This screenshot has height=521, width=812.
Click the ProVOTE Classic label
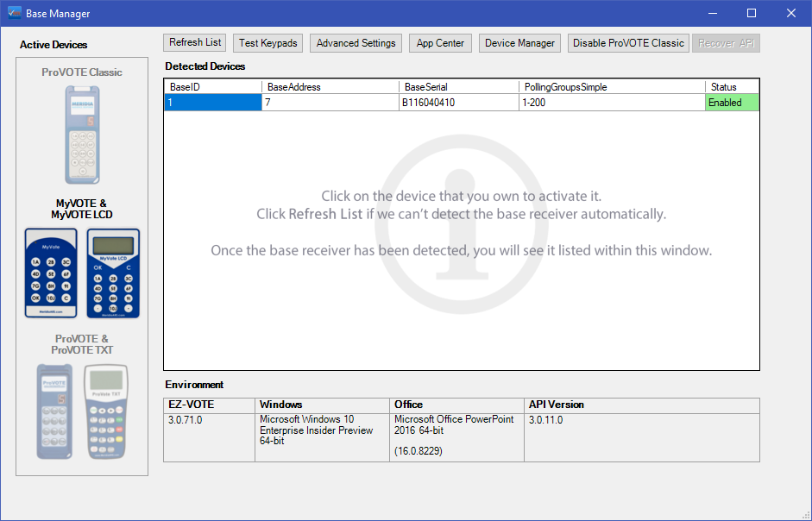coord(82,72)
